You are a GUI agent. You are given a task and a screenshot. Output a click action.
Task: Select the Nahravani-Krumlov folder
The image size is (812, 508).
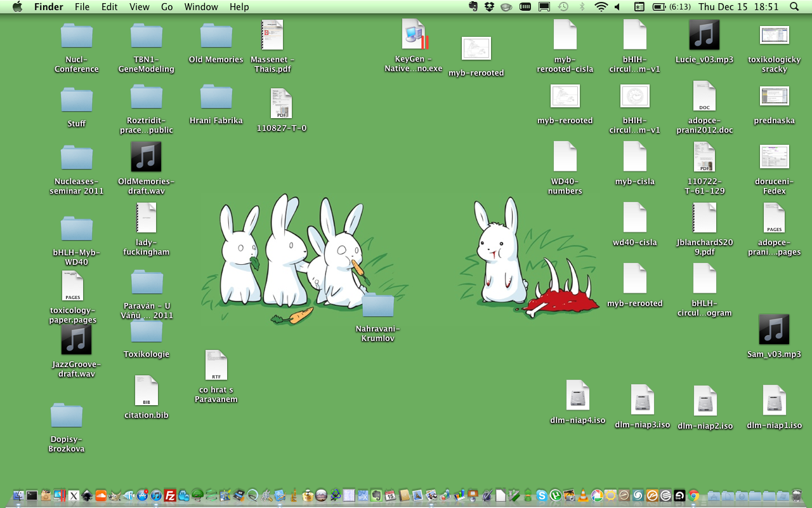click(x=378, y=305)
